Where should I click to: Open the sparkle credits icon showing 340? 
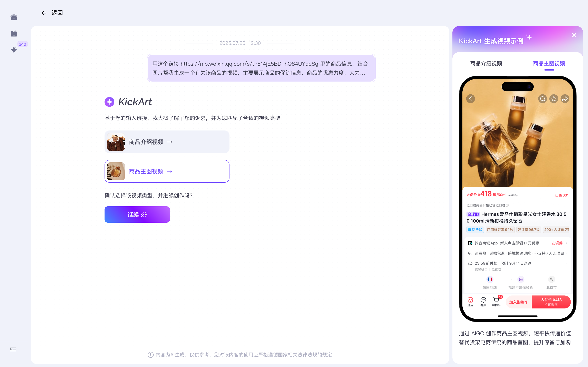[14, 50]
